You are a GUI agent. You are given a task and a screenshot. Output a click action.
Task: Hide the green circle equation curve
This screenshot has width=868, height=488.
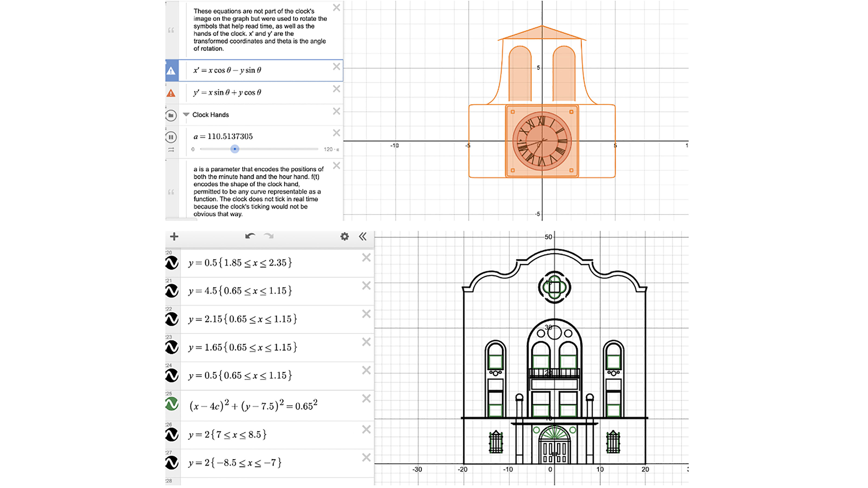click(x=172, y=404)
